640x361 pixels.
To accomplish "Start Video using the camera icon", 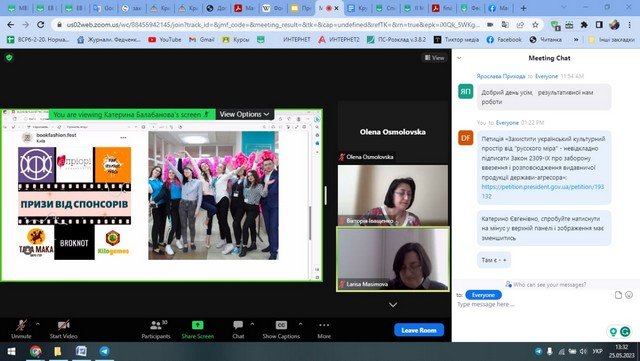I will pyautogui.click(x=63, y=325).
